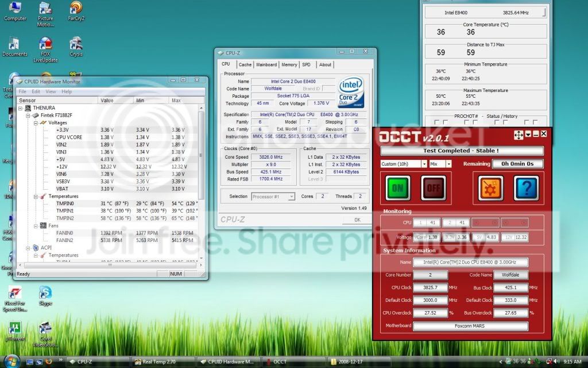
Task: Stop the OCCT test with OFF button
Action: click(x=434, y=188)
